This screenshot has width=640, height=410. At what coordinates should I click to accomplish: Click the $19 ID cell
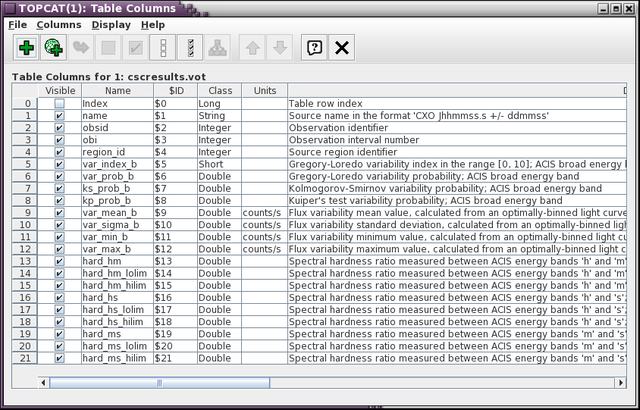[176, 334]
